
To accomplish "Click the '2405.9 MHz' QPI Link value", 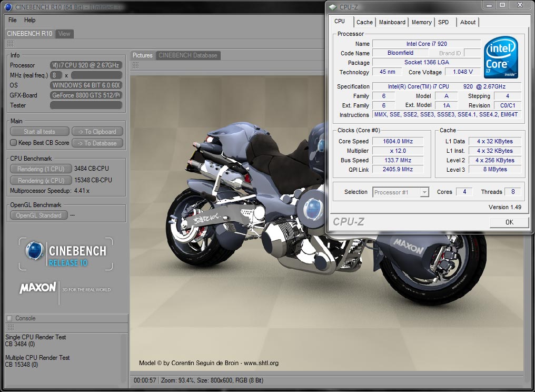I will coord(398,169).
